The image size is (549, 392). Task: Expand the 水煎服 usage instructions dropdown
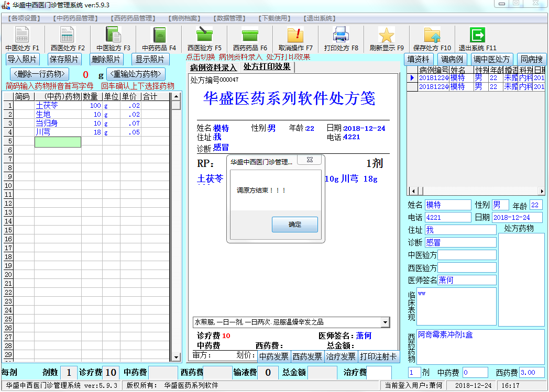pyautogui.click(x=385, y=322)
